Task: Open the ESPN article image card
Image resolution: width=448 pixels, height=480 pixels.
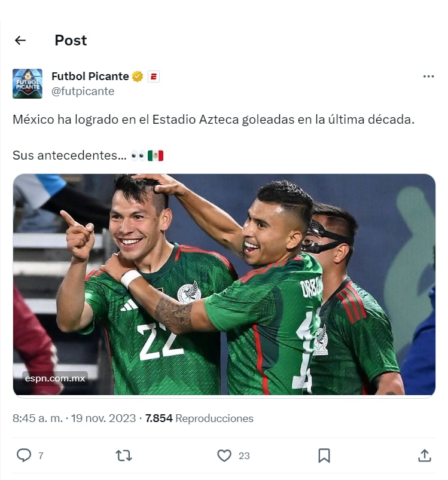Action: pyautogui.click(x=224, y=285)
